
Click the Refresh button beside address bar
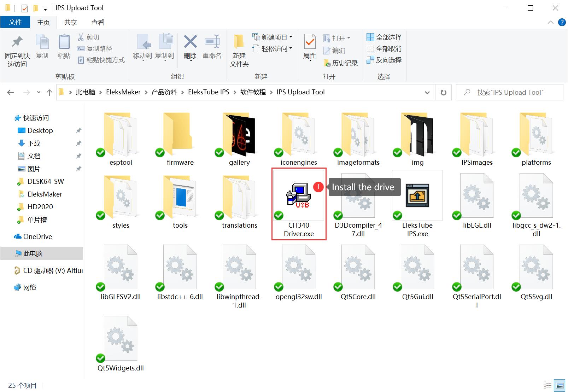443,93
